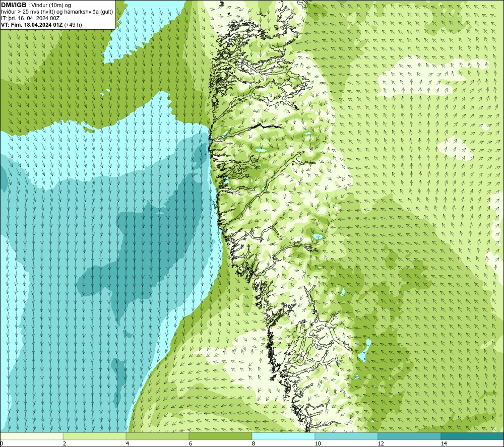Click the 'IT: þri. 16. 04. 2024 00Z' line
The width and height of the screenshot is (504, 447).
click(x=30, y=18)
